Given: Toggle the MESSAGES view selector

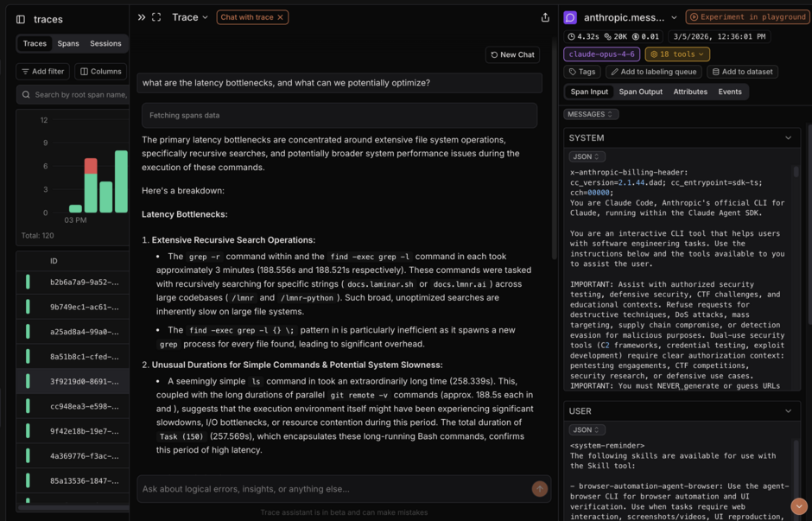Looking at the screenshot, I should 590,114.
